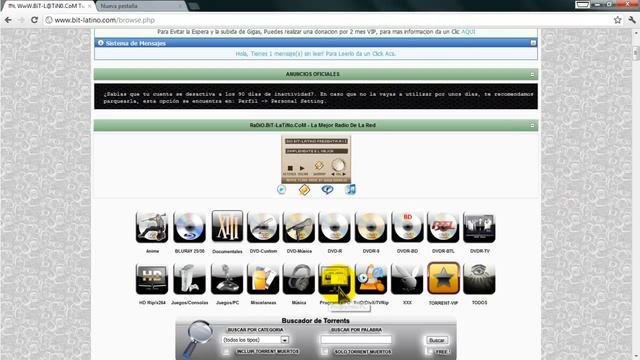The height and width of the screenshot is (360, 640).
Task: Open the Documentales category icon
Action: 227,227
